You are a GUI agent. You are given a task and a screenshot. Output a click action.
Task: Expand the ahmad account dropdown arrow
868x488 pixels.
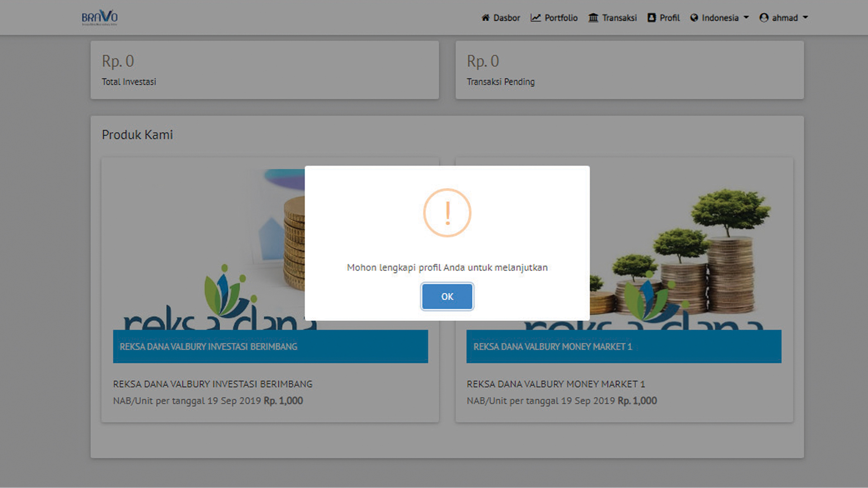(805, 18)
